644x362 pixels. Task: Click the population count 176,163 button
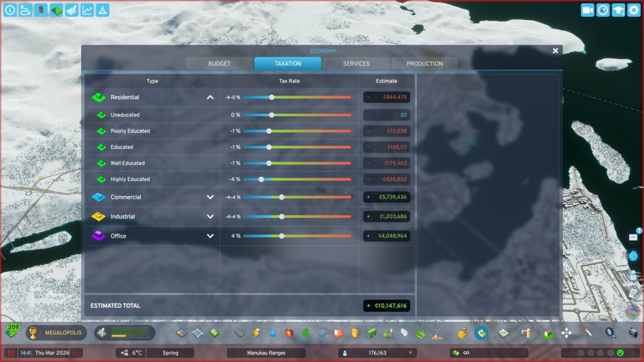coord(377,353)
